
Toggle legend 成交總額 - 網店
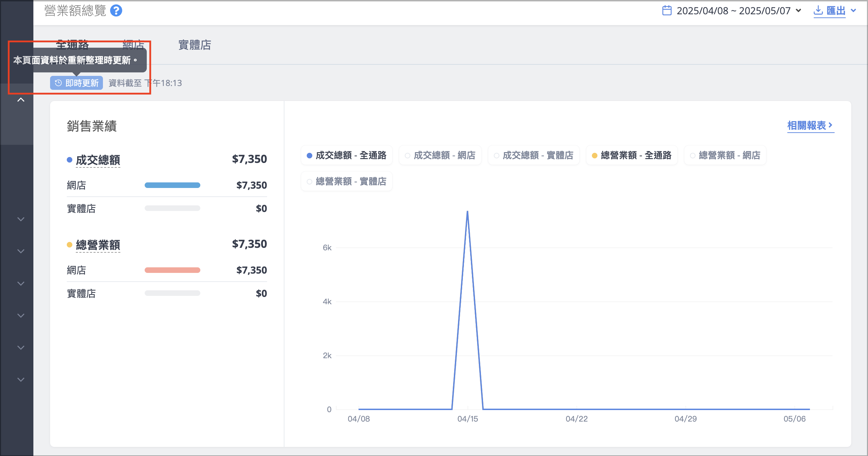[x=440, y=155]
